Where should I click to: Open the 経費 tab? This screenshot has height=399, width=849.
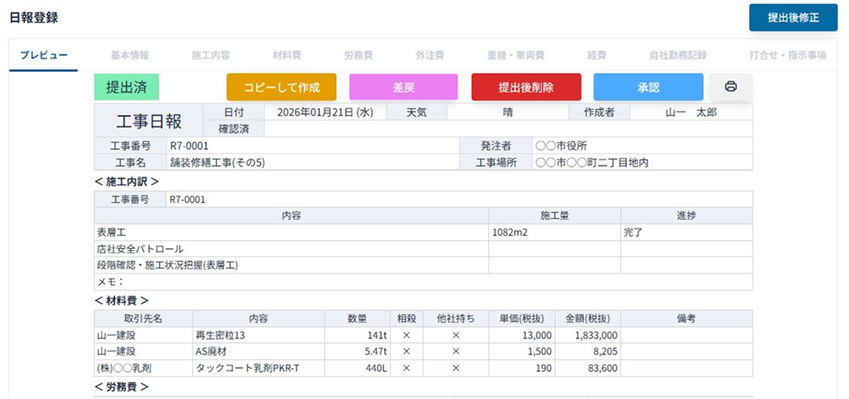(x=597, y=55)
